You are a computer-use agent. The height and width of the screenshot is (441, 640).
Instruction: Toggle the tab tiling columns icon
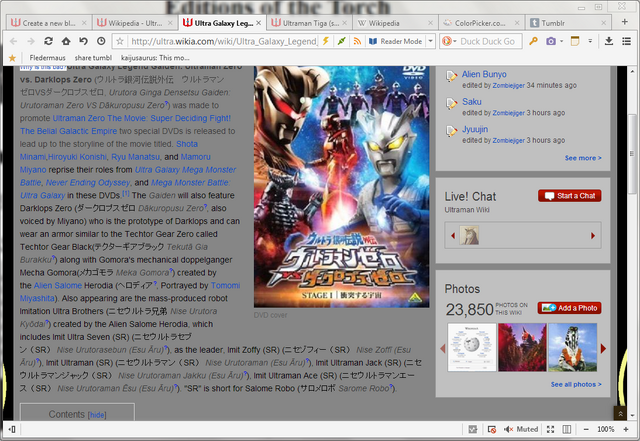coord(567,429)
